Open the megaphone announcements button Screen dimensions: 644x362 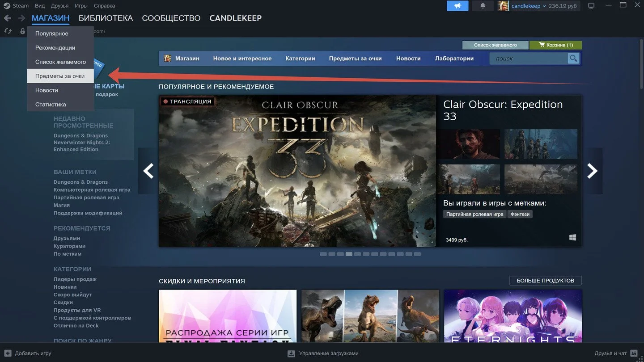[x=458, y=6]
